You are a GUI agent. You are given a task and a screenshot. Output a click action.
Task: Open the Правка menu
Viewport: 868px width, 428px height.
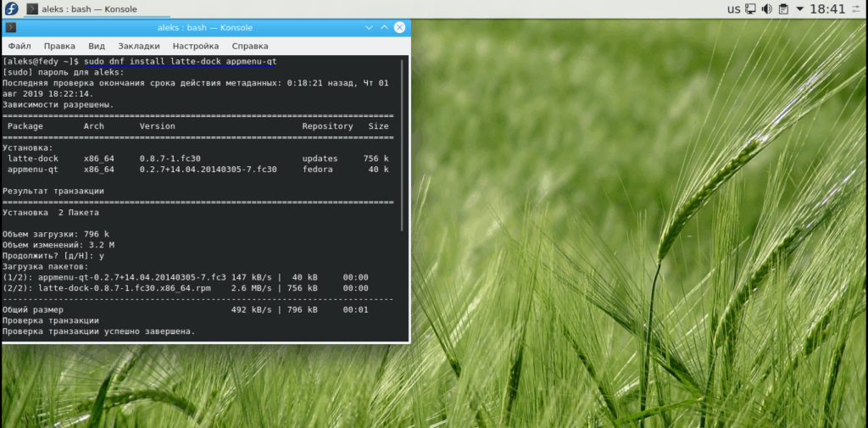tap(59, 46)
